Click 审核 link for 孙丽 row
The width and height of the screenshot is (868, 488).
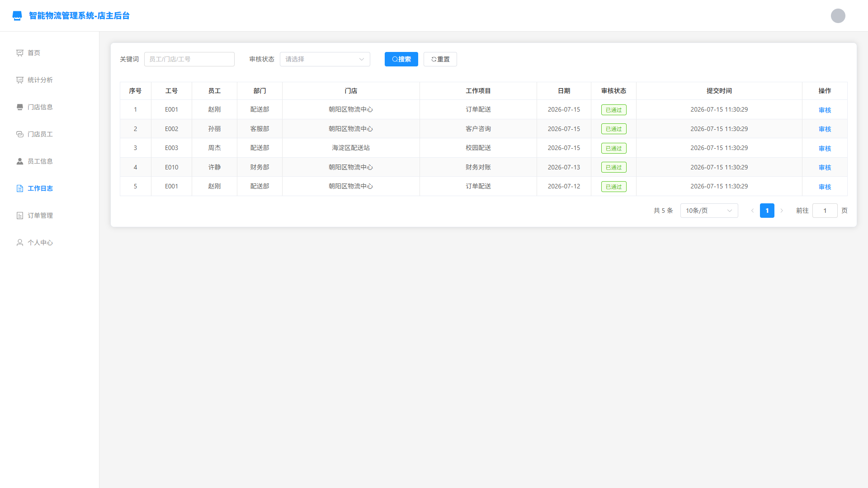pyautogui.click(x=825, y=129)
